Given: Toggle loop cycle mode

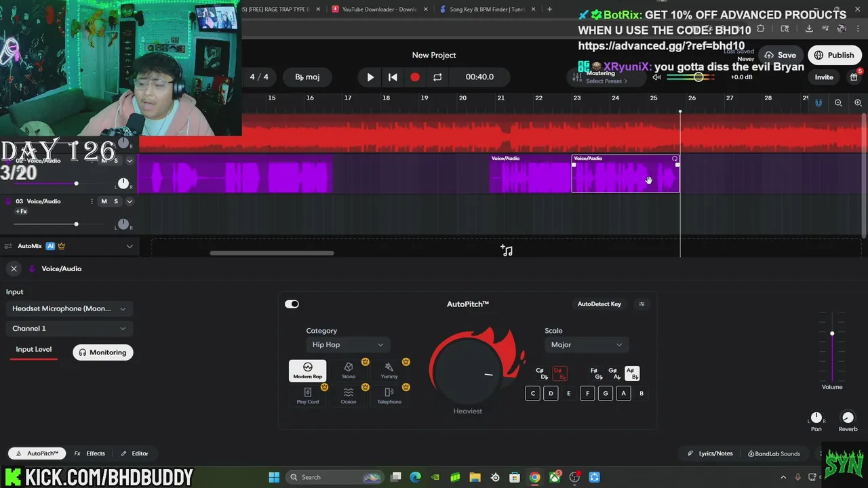Looking at the screenshot, I should point(437,77).
